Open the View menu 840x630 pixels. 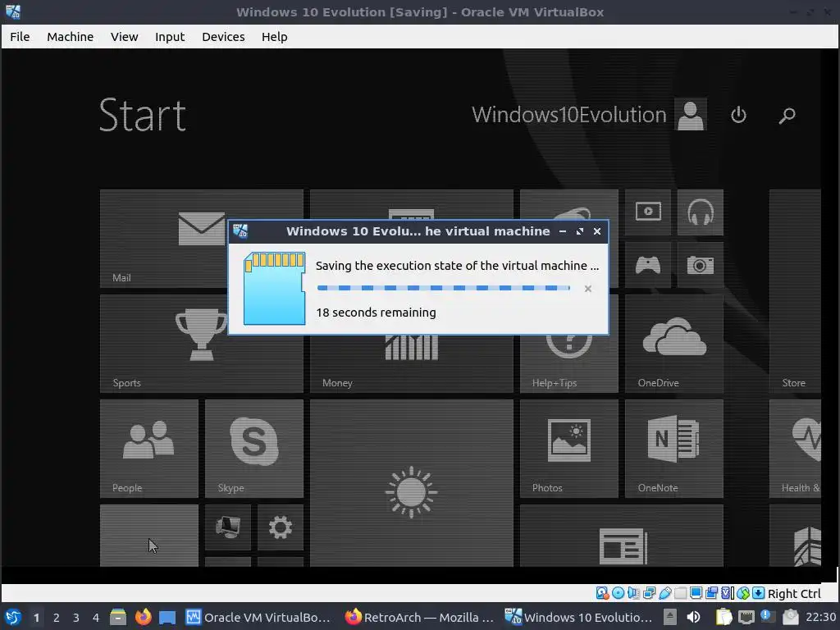(125, 36)
